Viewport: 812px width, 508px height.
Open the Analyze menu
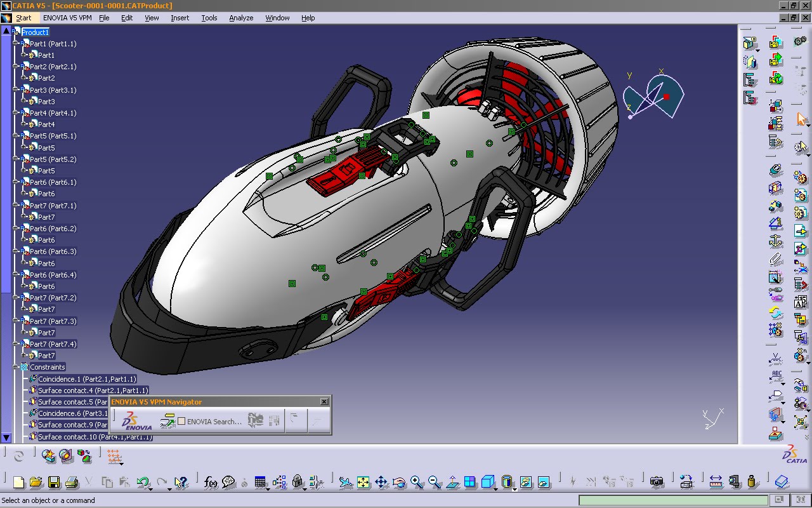coord(241,18)
